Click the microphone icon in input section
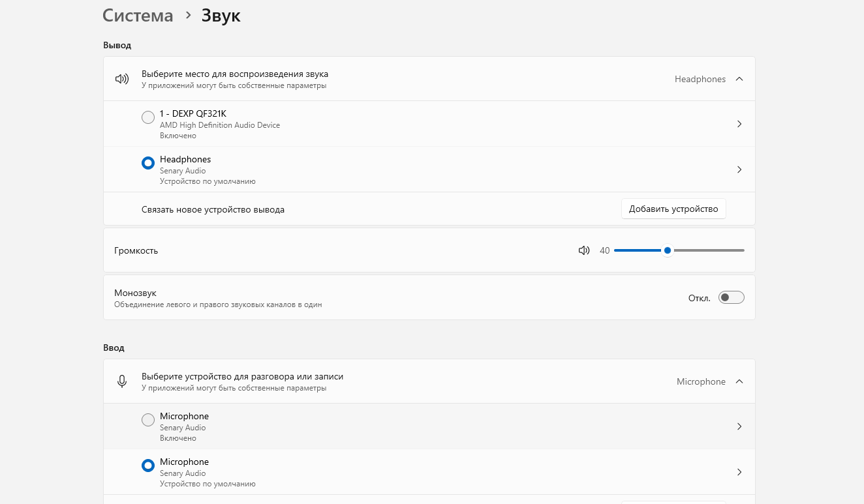864x504 pixels. point(121,381)
